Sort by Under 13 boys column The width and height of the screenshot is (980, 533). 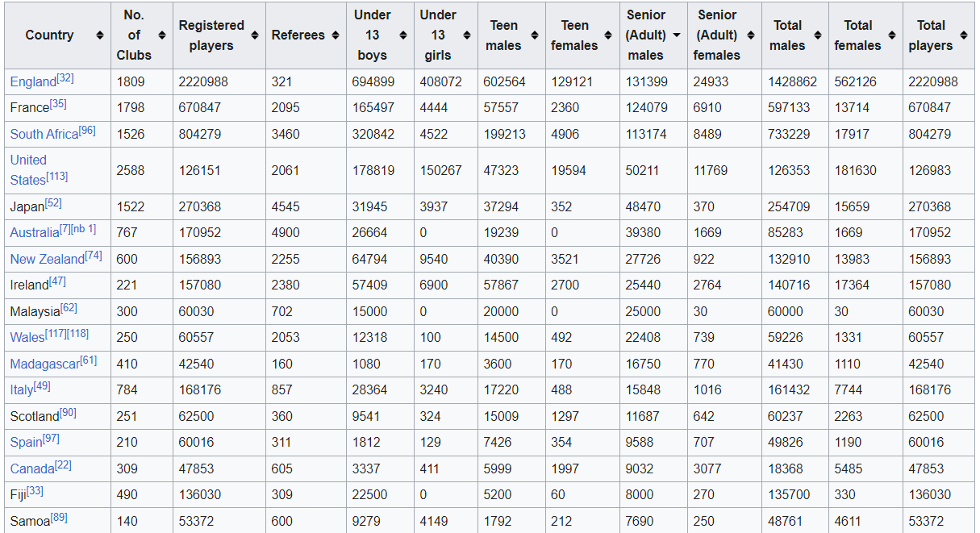pyautogui.click(x=403, y=35)
